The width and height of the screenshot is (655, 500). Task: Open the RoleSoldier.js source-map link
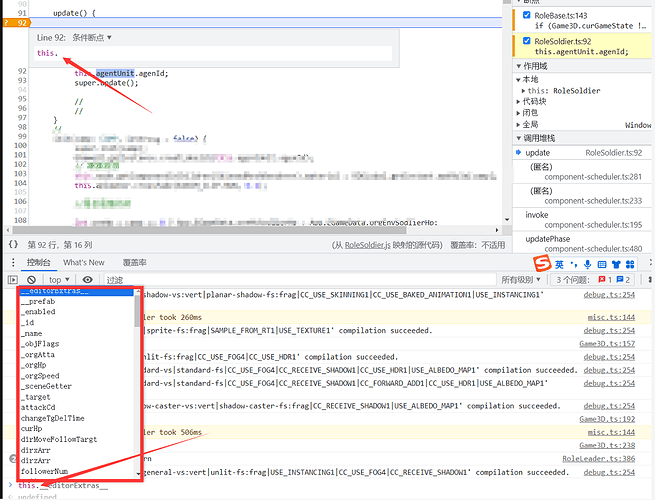coord(367,245)
